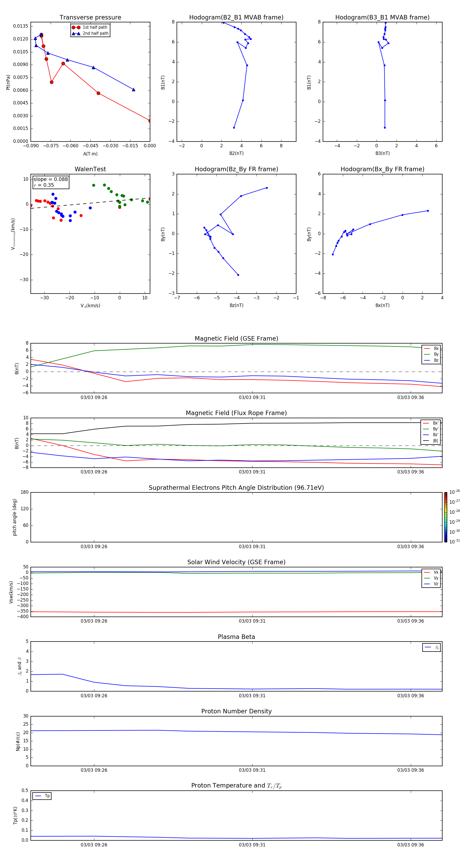The height and width of the screenshot is (868, 473).
Task: Click the 'Transverse pressure' plot title
Action: coord(90,18)
